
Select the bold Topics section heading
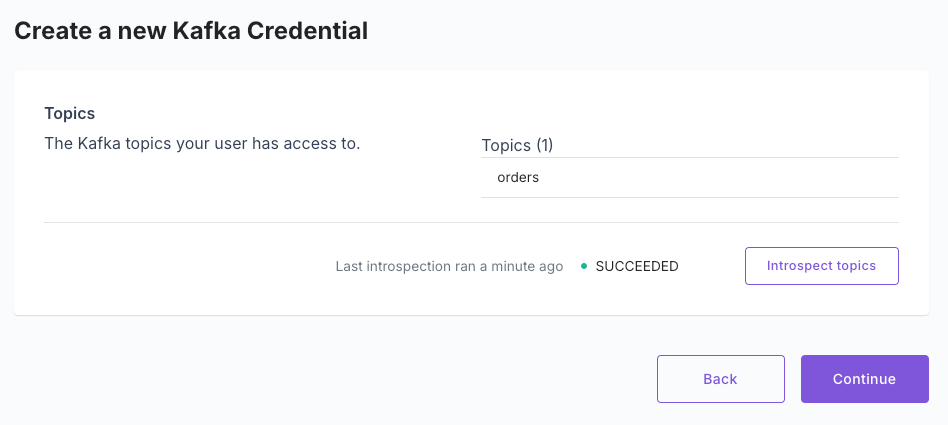[x=70, y=113]
